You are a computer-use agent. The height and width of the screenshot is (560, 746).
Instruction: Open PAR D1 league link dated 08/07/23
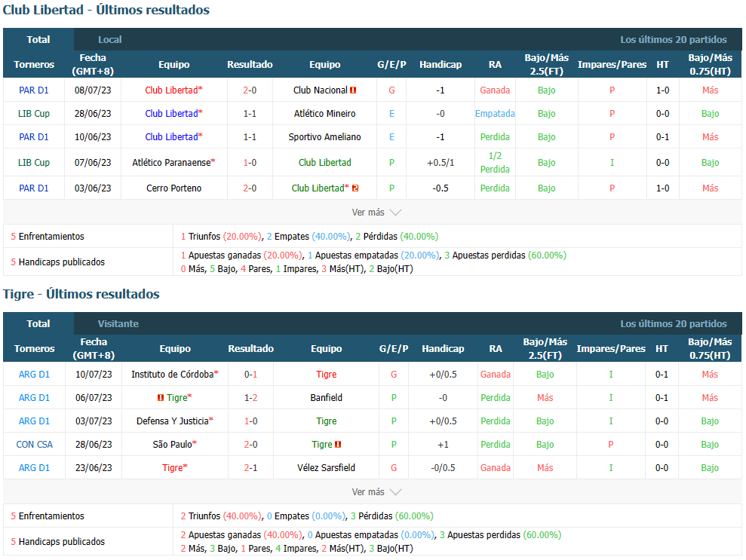34,90
